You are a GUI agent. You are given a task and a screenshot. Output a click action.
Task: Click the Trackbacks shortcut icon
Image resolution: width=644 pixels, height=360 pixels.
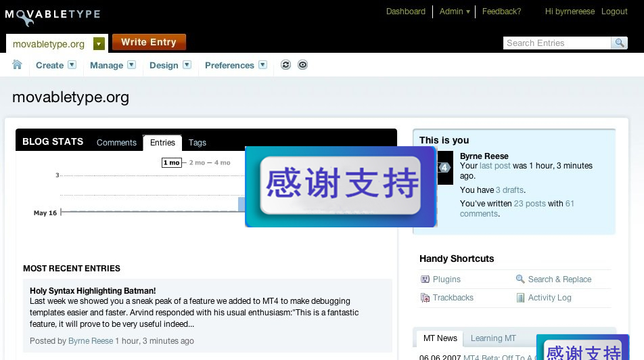coord(425,298)
